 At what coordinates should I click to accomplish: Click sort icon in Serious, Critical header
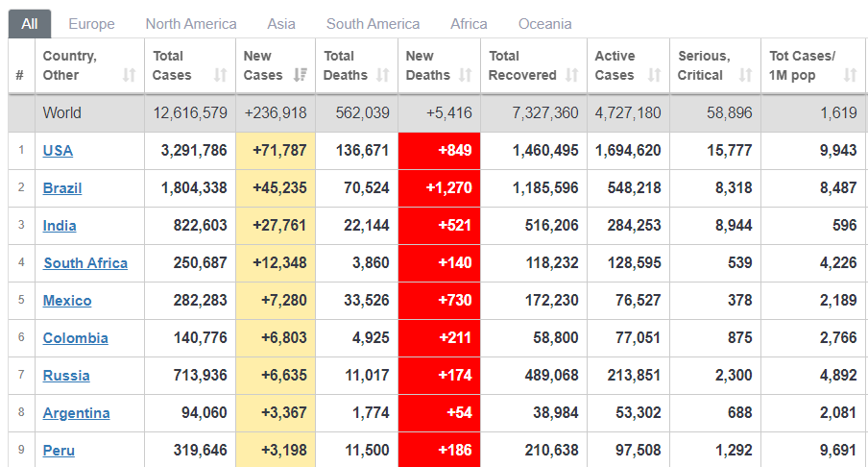pyautogui.click(x=745, y=75)
